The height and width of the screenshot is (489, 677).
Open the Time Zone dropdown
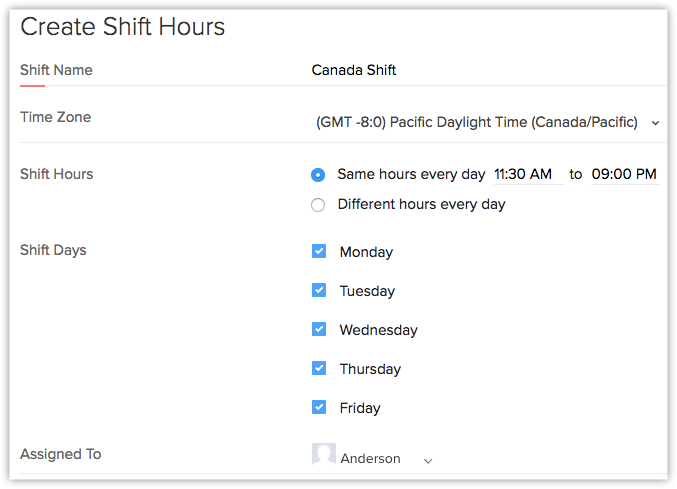click(477, 122)
